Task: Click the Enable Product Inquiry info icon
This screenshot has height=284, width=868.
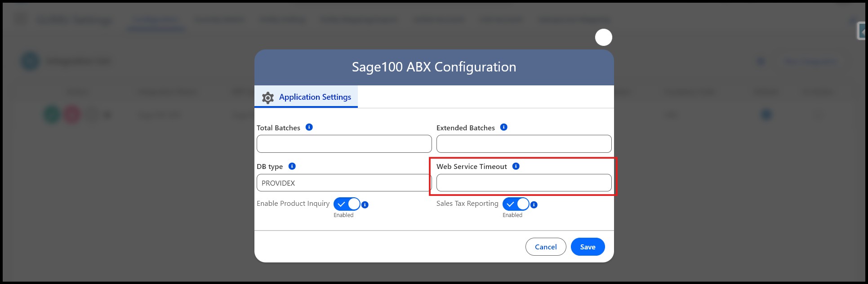Action: click(365, 205)
